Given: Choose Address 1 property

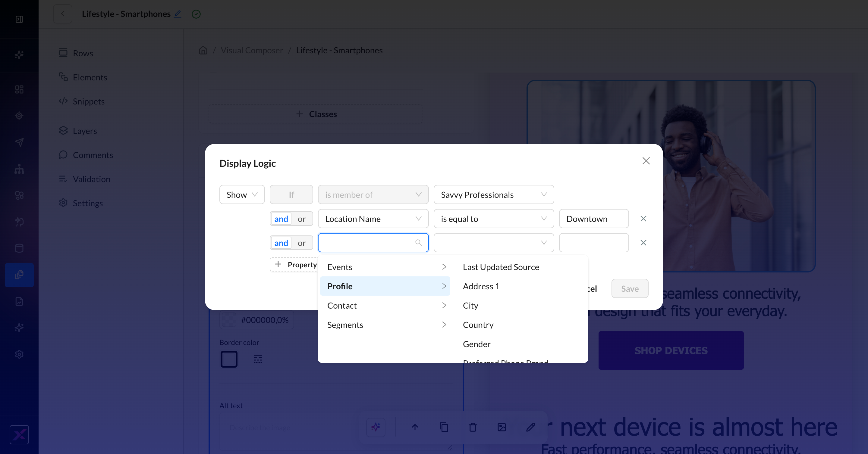Looking at the screenshot, I should coord(520,286).
